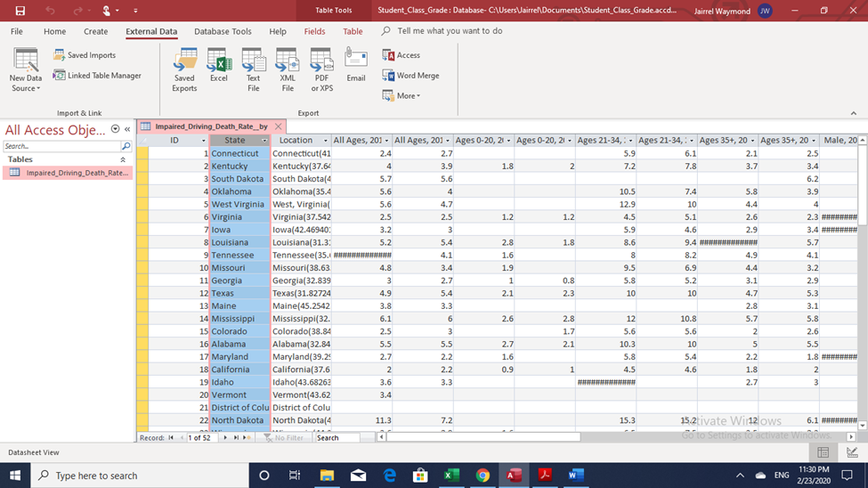This screenshot has width=868, height=488.
Task: Click the Word Merge icon
Action: point(410,76)
